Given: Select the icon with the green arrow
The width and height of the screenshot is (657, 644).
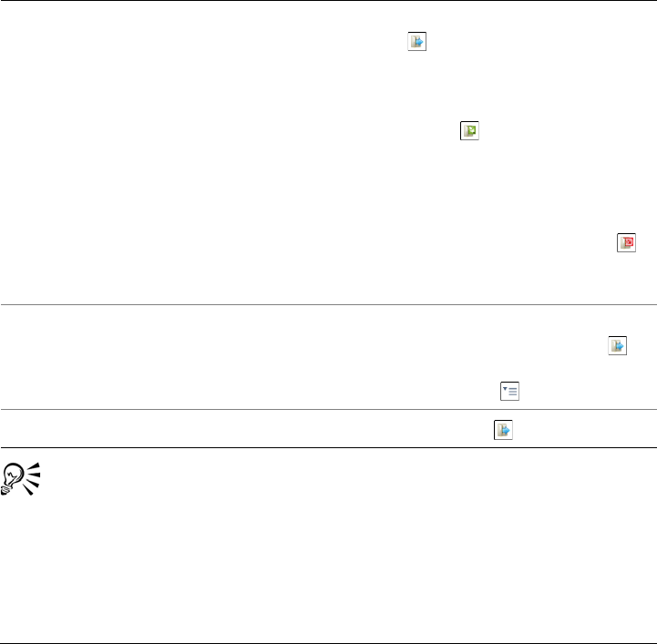Looking at the screenshot, I should click(469, 131).
